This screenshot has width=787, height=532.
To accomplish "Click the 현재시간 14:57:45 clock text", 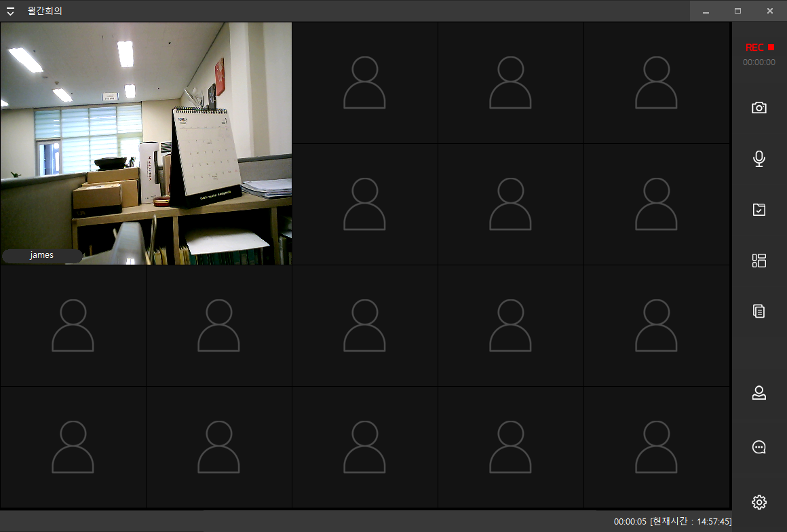I will click(x=691, y=522).
